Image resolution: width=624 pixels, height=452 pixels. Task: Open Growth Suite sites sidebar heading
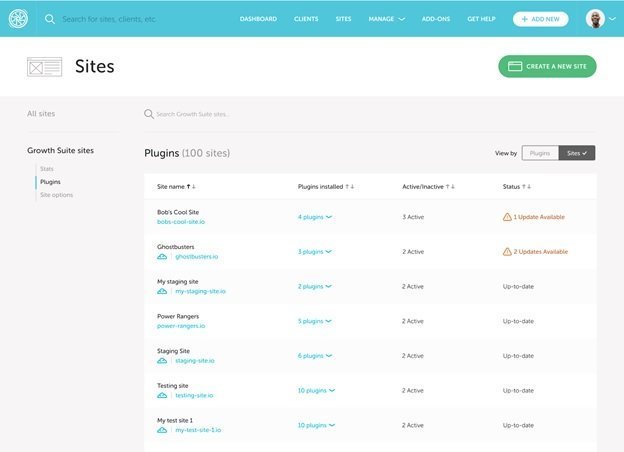pos(60,150)
